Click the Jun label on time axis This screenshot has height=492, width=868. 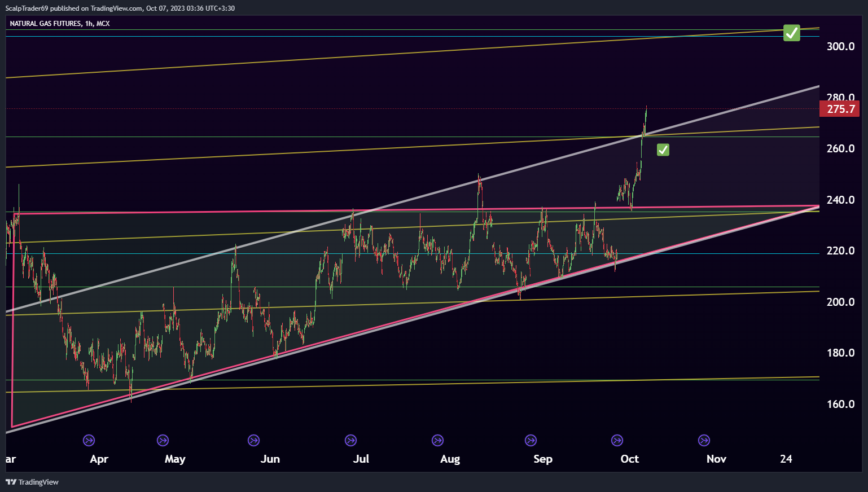[x=270, y=459]
